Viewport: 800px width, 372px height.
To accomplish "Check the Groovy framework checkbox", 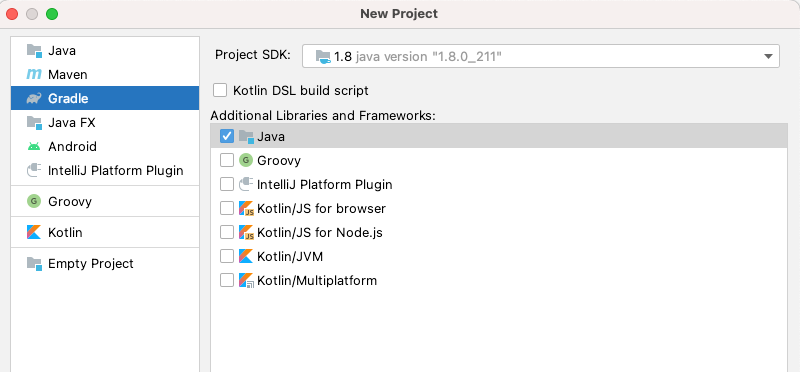I will click(x=227, y=160).
